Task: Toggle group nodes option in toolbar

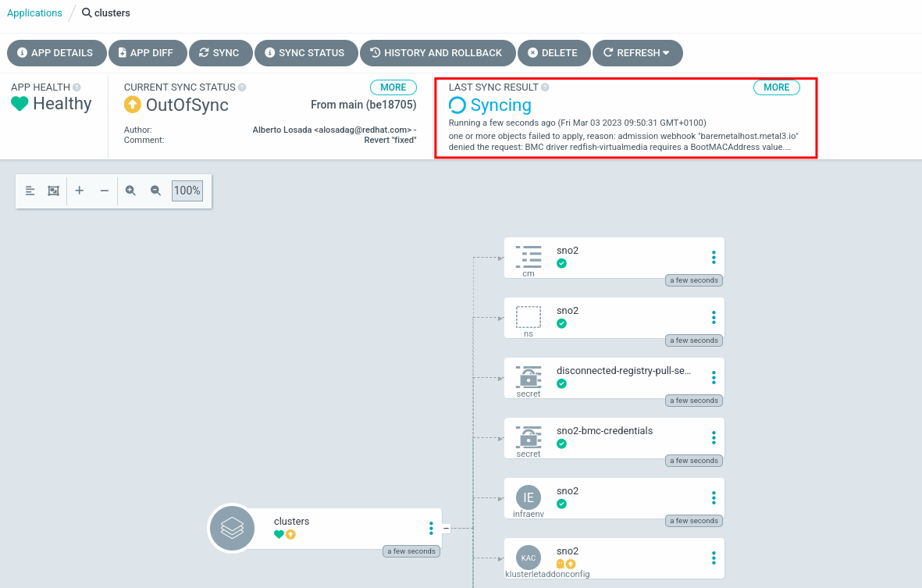Action: tap(53, 191)
